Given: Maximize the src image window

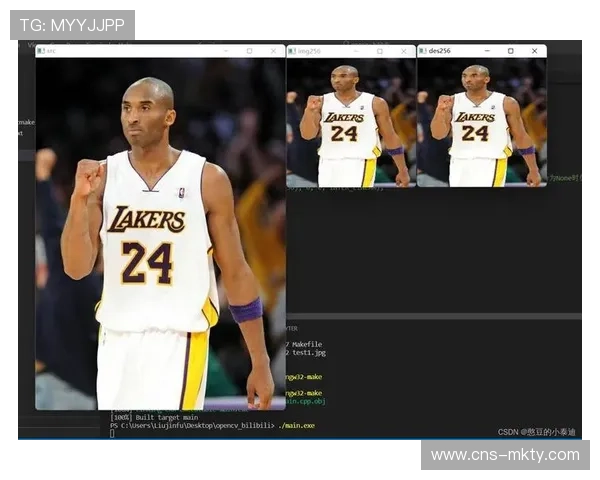Looking at the screenshot, I should point(249,51).
